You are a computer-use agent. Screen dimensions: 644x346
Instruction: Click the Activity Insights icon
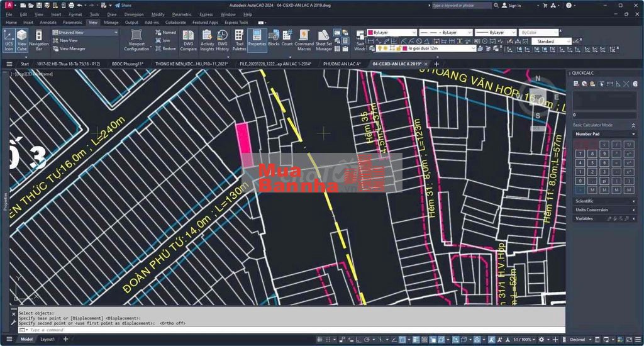(207, 40)
